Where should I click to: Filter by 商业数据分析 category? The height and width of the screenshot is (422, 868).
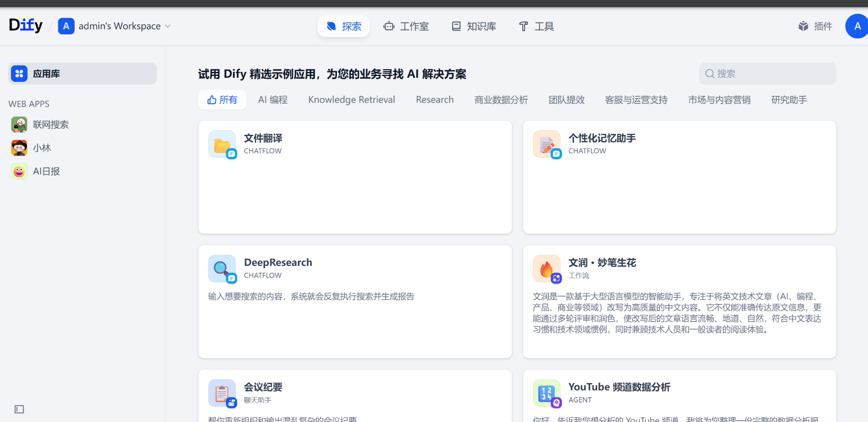(x=501, y=100)
